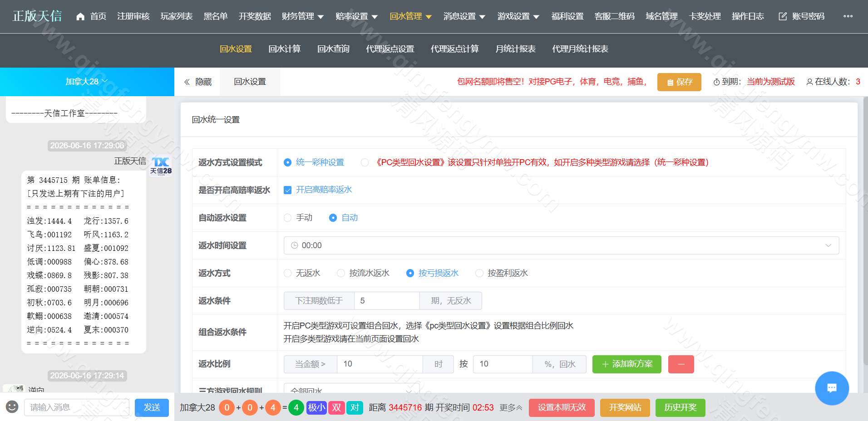This screenshot has height=421, width=868.
Task: Open 福利设置 menu item
Action: pyautogui.click(x=567, y=16)
